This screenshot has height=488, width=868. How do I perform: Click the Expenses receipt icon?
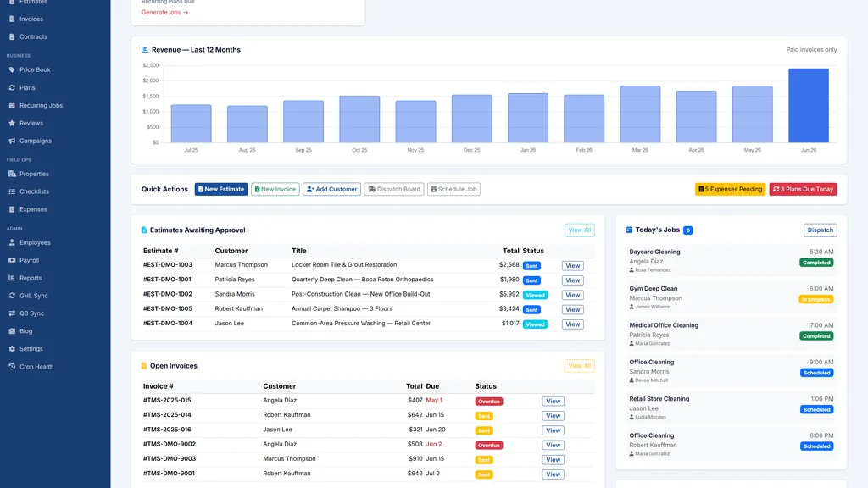point(12,209)
